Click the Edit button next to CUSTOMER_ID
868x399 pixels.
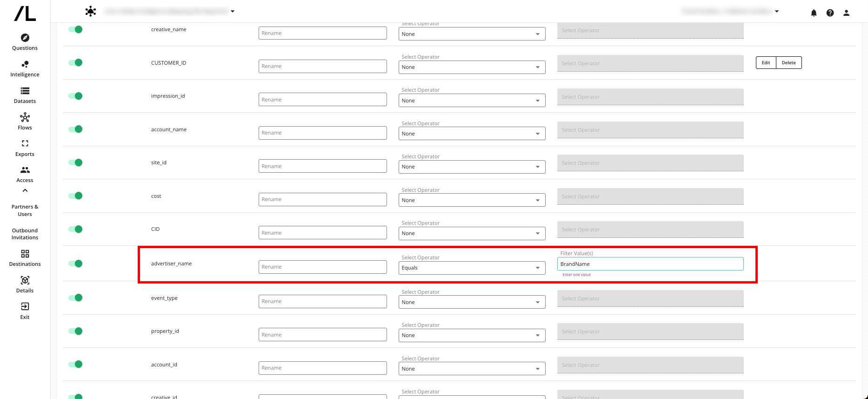point(765,62)
